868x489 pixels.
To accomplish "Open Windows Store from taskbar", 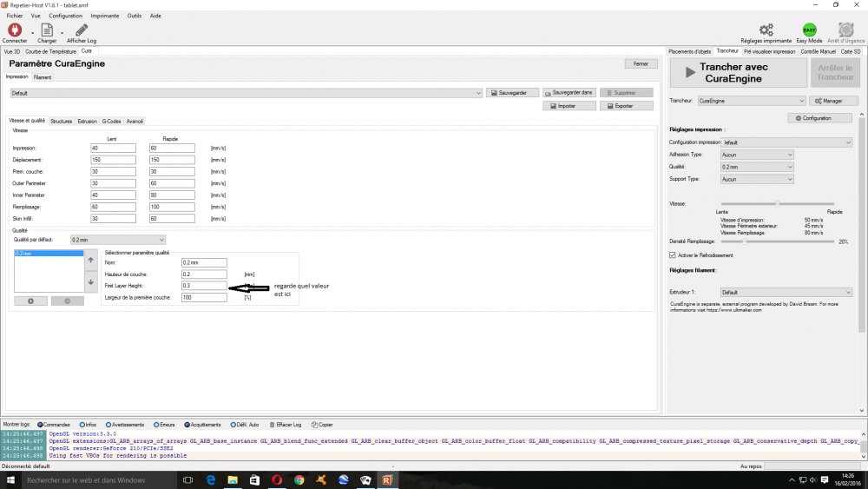I will [x=254, y=480].
